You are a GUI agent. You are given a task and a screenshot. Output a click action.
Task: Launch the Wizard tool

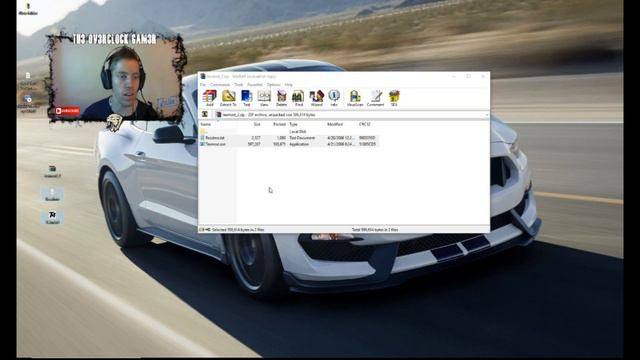coord(316,98)
